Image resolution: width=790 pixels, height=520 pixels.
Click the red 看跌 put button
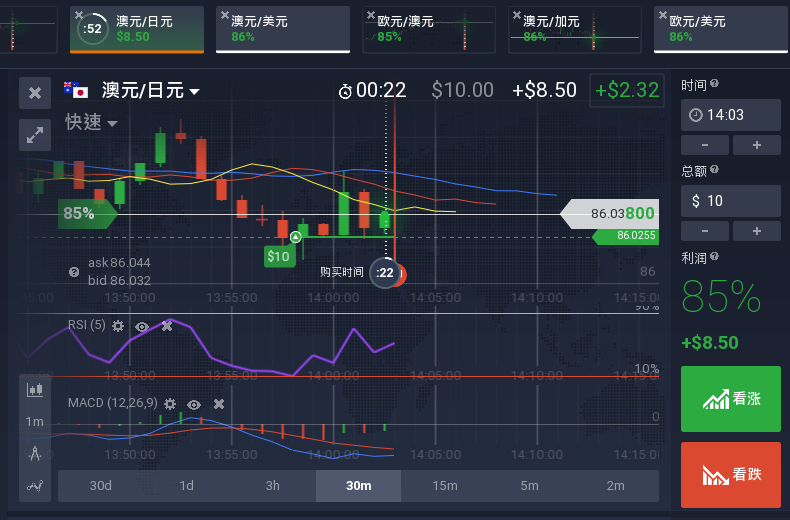point(730,475)
